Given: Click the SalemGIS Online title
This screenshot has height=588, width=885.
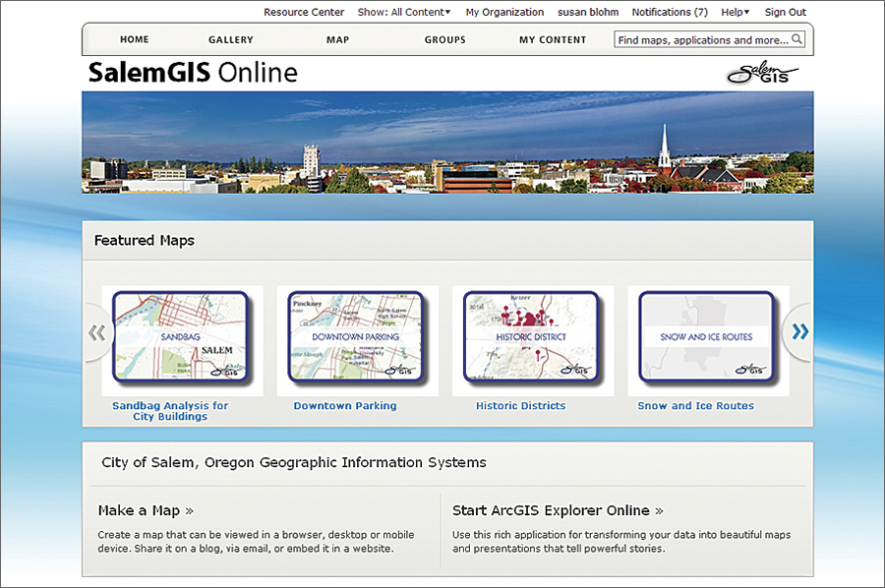Looking at the screenshot, I should click(x=193, y=72).
